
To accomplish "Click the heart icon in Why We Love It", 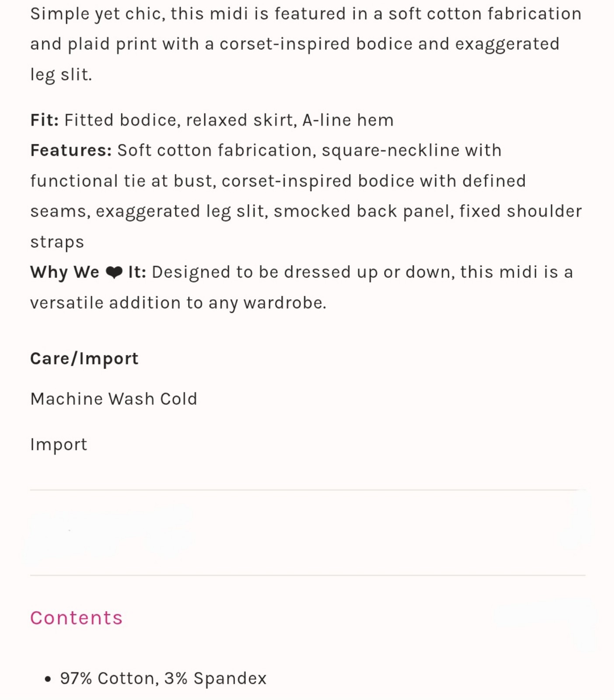I will pyautogui.click(x=114, y=273).
